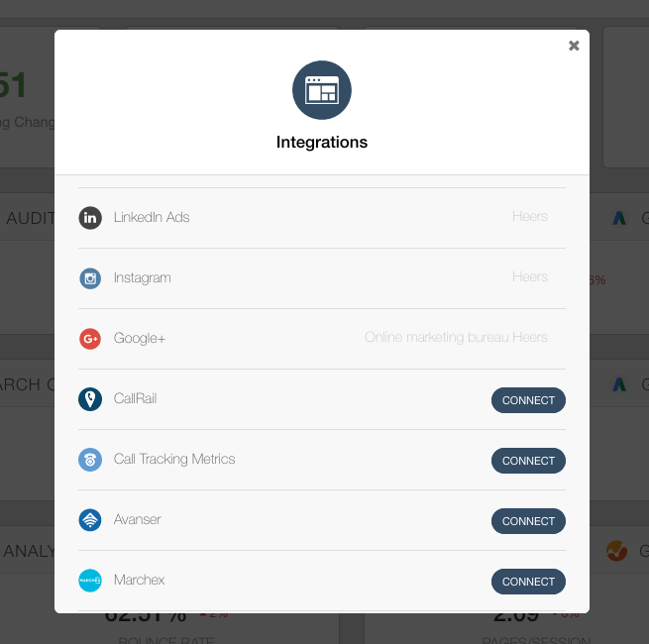Open the Heers account for Instagram
The image size is (649, 644).
530,276
